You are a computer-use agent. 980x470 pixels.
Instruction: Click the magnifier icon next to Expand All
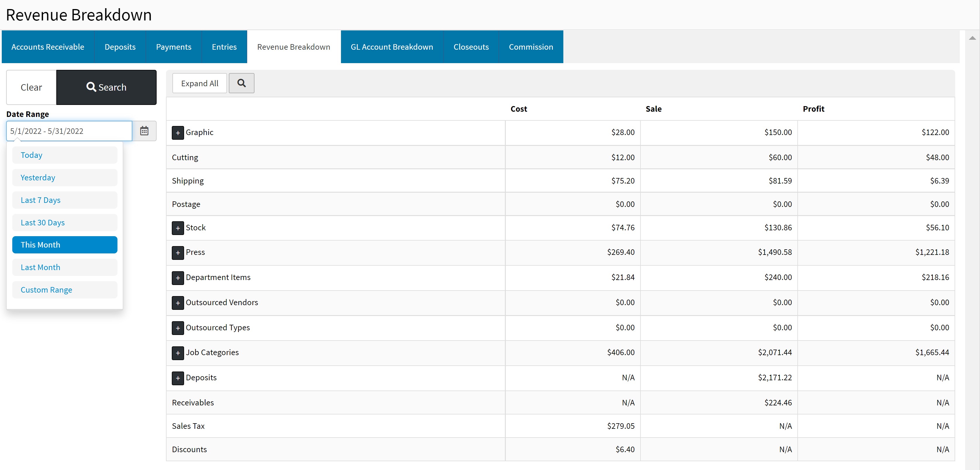point(241,83)
